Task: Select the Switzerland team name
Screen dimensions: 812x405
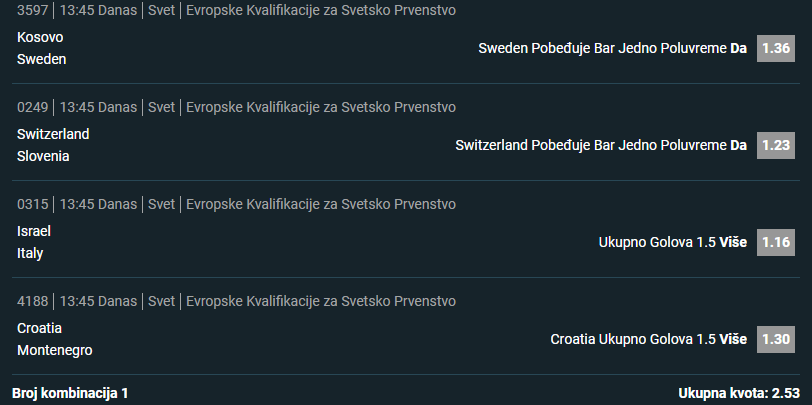Action: (53, 134)
